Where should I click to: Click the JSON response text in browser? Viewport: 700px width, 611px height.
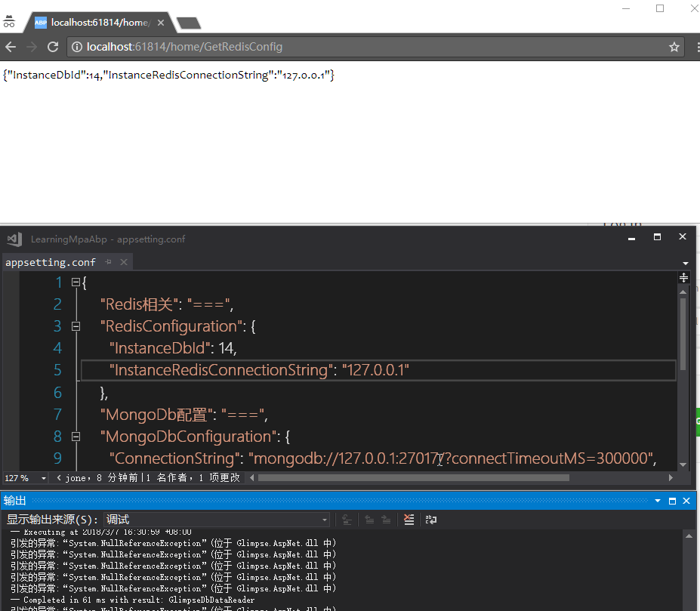[168, 75]
